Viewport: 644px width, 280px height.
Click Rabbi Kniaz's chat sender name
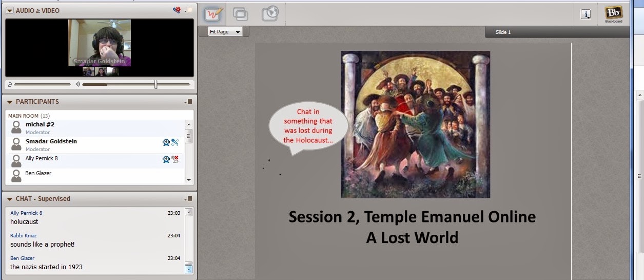[x=24, y=235]
